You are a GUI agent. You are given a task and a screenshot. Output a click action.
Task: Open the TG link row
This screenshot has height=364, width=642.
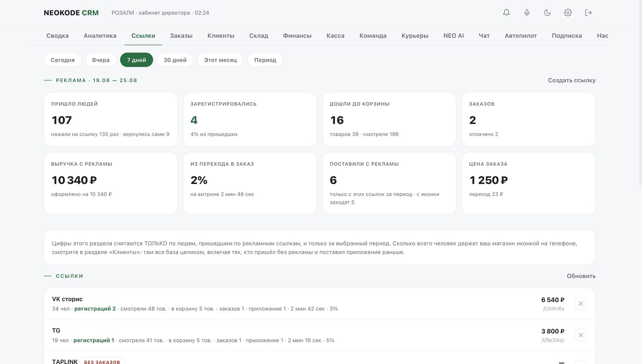[x=319, y=335]
